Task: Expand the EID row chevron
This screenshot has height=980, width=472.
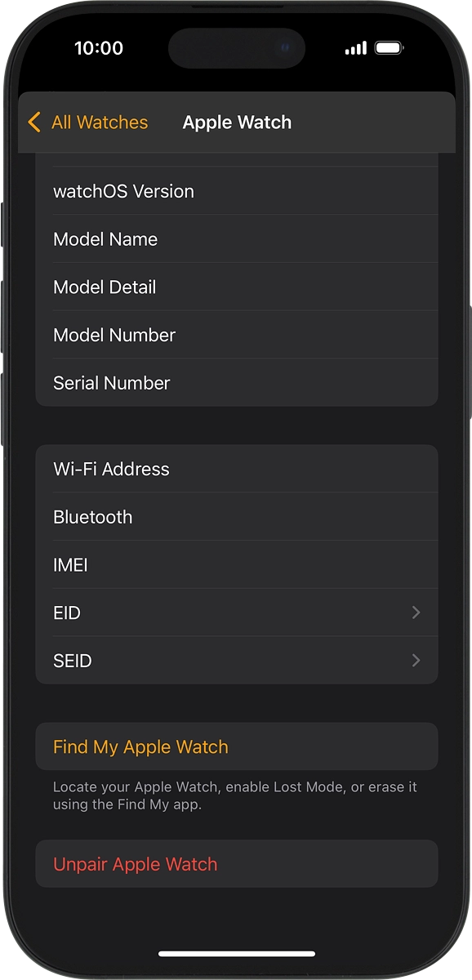Action: click(416, 612)
